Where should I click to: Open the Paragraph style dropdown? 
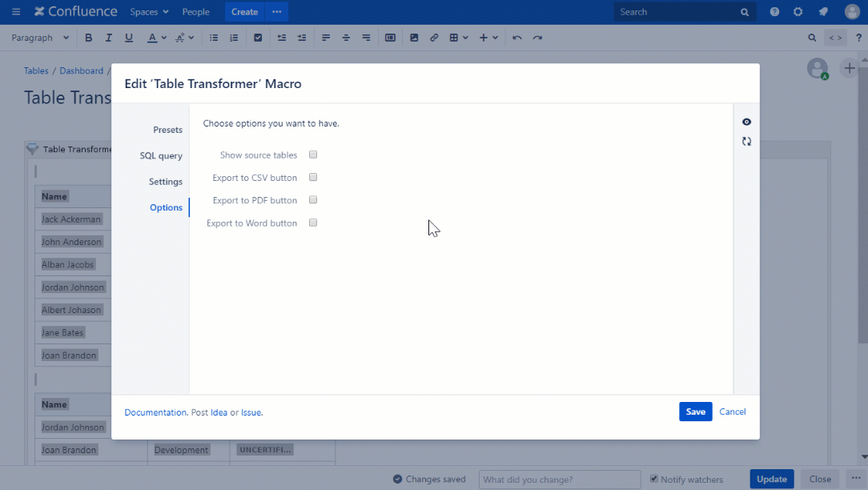[40, 38]
